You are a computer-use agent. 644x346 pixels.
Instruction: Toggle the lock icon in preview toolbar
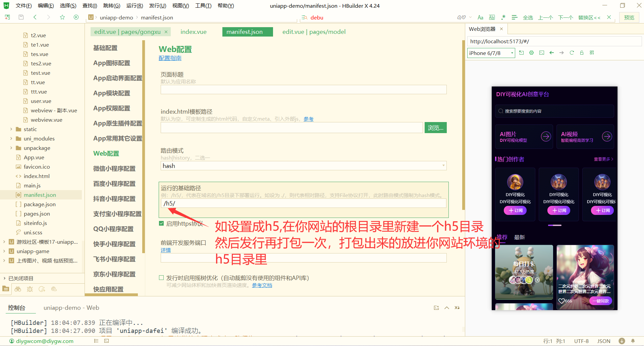pyautogui.click(x=582, y=53)
